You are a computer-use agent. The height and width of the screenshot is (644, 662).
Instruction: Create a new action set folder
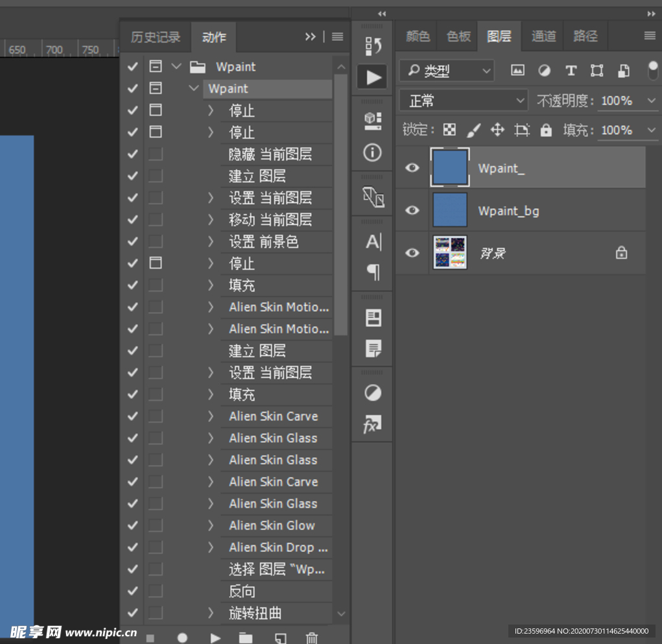[245, 638]
